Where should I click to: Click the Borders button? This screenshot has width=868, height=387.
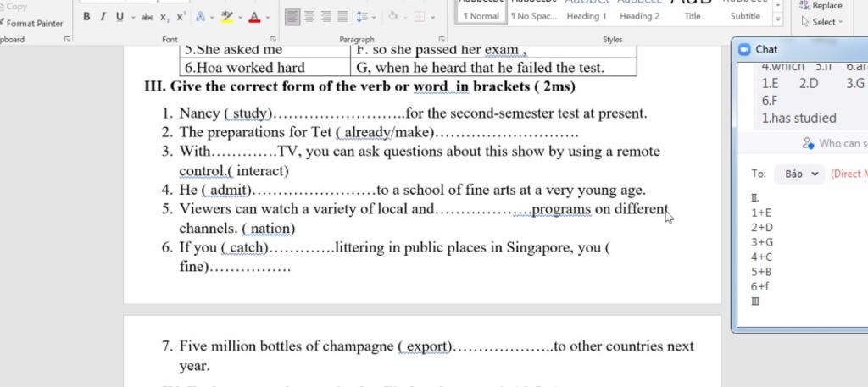tap(420, 17)
